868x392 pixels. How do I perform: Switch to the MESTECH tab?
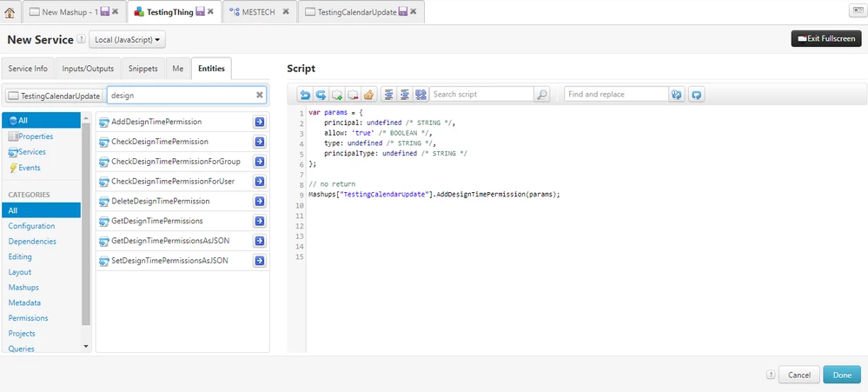click(259, 11)
